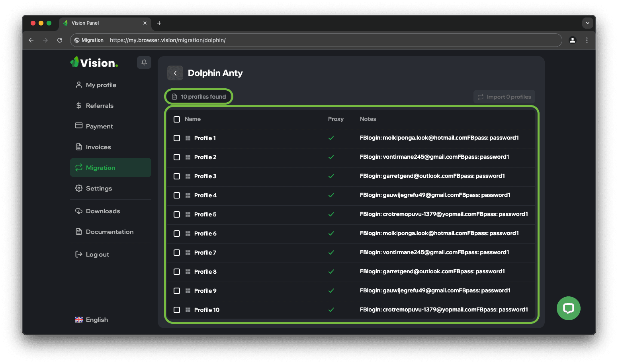Open the English language selector
618x364 pixels.
click(92, 320)
